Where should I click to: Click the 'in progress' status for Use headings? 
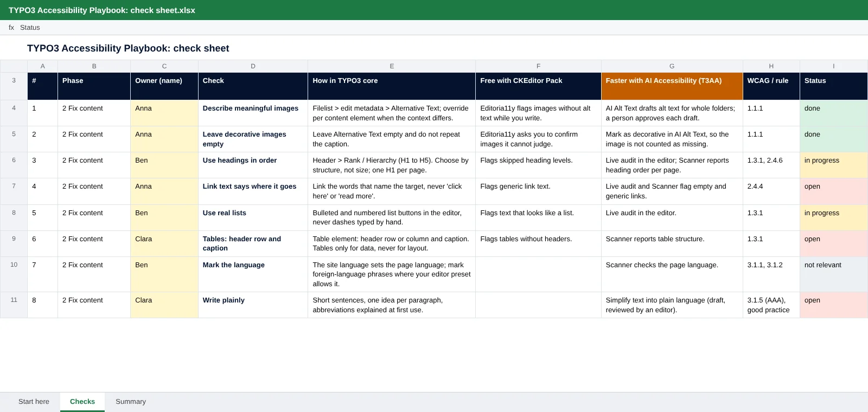point(834,165)
